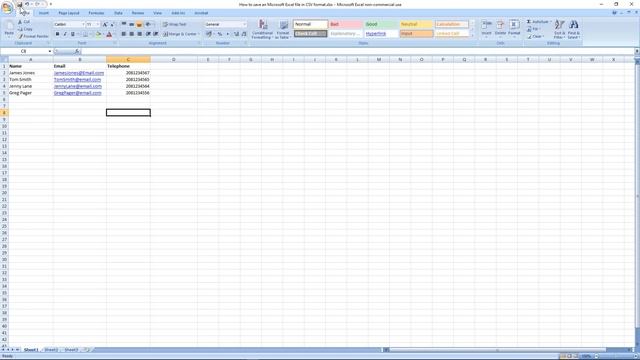
Task: Open the Font group dialog launcher
Action: pyautogui.click(x=114, y=43)
